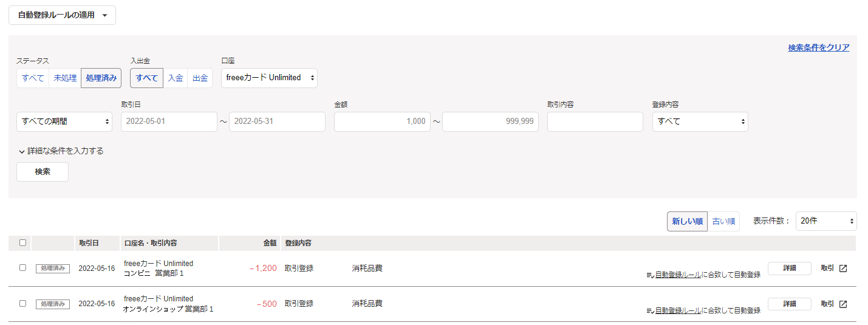Select 出金 filter
868x325 pixels.
[200, 78]
